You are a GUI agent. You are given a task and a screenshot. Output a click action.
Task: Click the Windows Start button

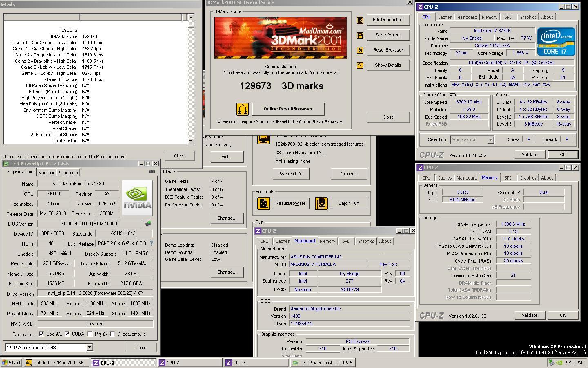(11, 363)
